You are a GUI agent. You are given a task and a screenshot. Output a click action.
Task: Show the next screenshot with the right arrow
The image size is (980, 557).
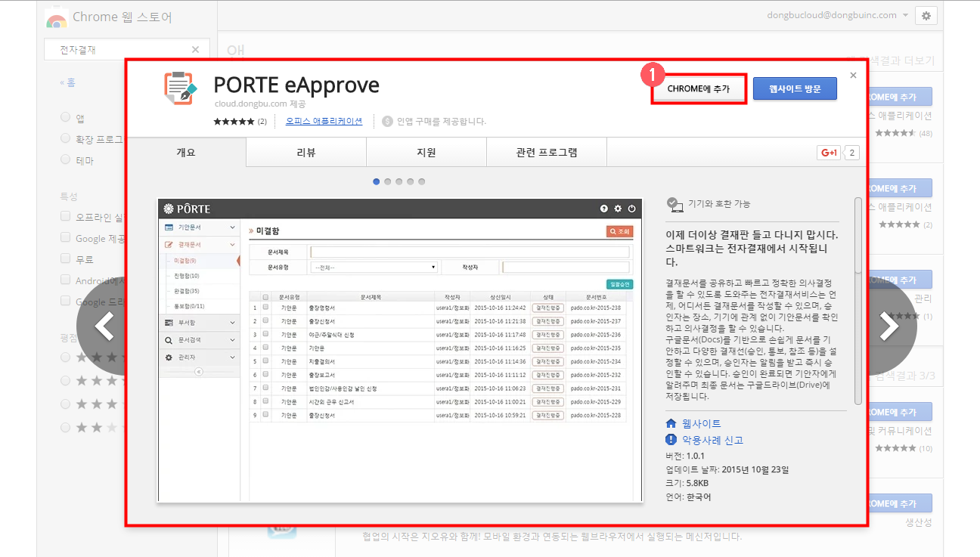point(891,327)
